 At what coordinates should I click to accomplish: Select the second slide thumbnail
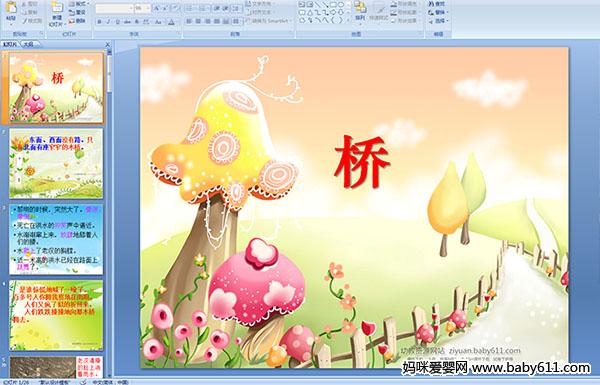[56, 163]
